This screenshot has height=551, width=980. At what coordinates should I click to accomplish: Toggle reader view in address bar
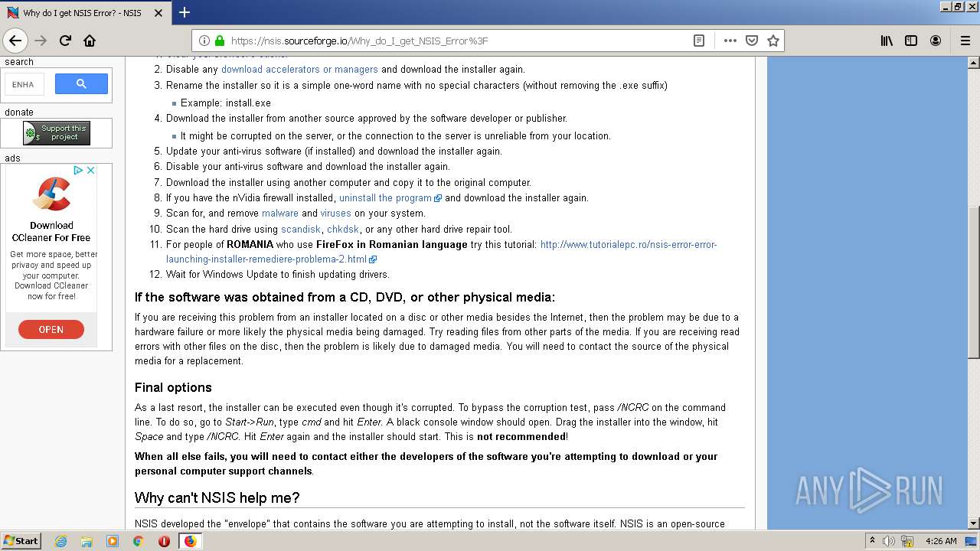coord(699,41)
